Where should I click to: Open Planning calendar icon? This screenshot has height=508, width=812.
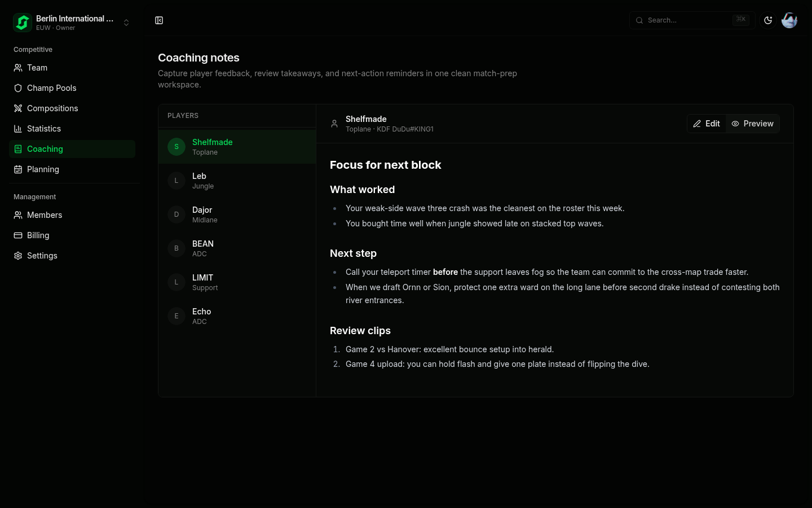click(x=18, y=169)
